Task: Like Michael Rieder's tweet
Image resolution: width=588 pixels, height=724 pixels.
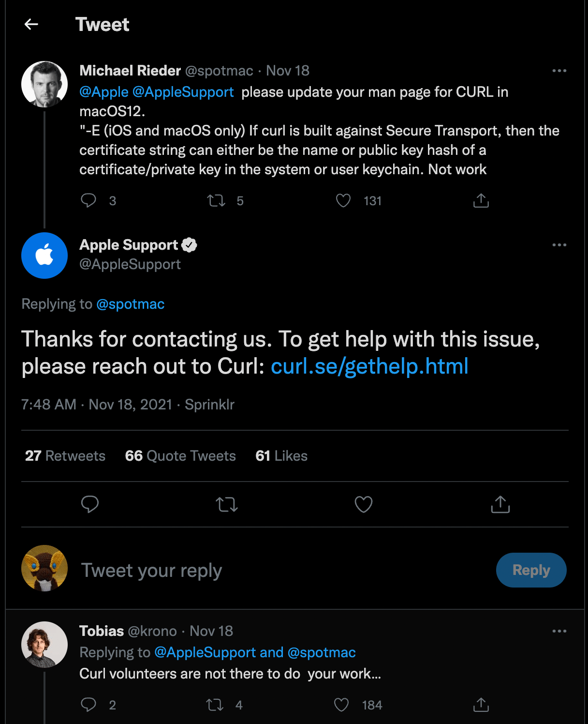Action: point(343,200)
